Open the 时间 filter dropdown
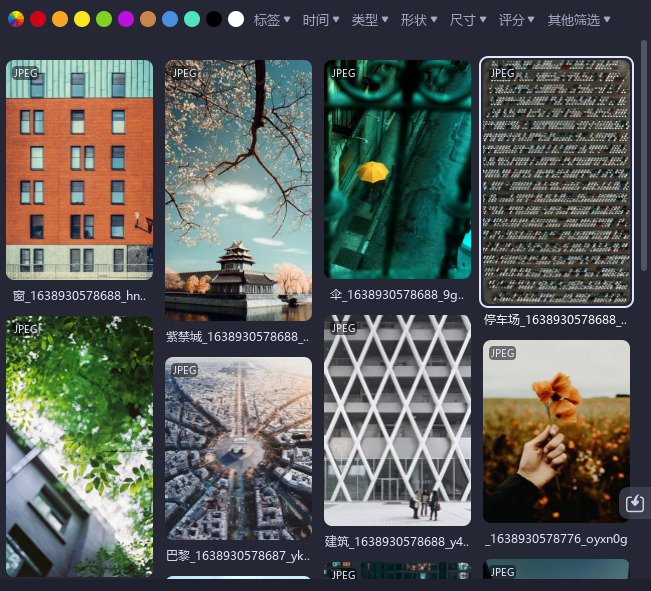Viewport: 651px width, 591px height. click(x=321, y=20)
